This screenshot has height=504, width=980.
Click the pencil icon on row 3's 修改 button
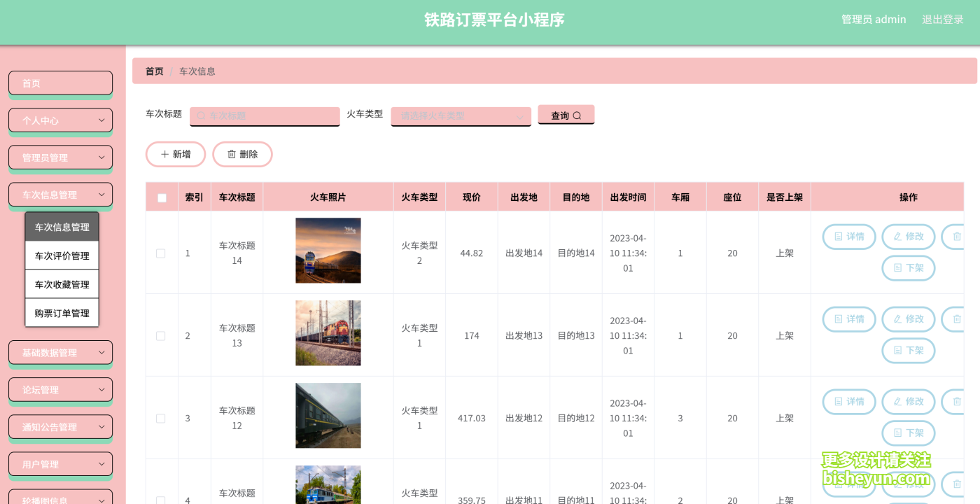(898, 401)
